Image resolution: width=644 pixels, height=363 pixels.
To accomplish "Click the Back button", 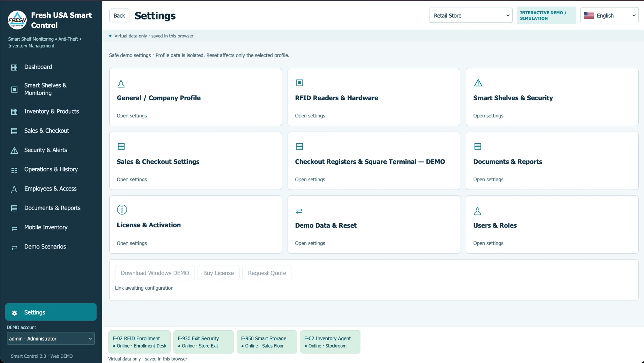I will [x=119, y=15].
